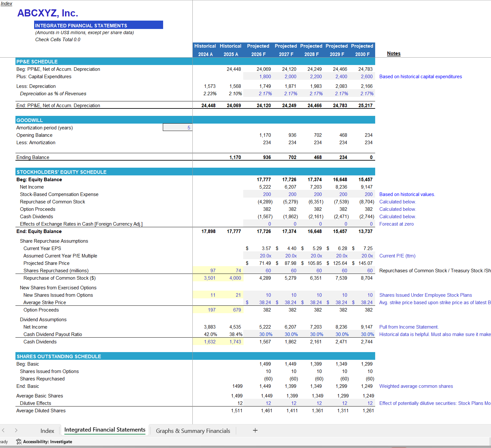Viewport: 491px width, 448px height.
Task: Add a new worksheet with the plus button
Action: pyautogui.click(x=255, y=430)
